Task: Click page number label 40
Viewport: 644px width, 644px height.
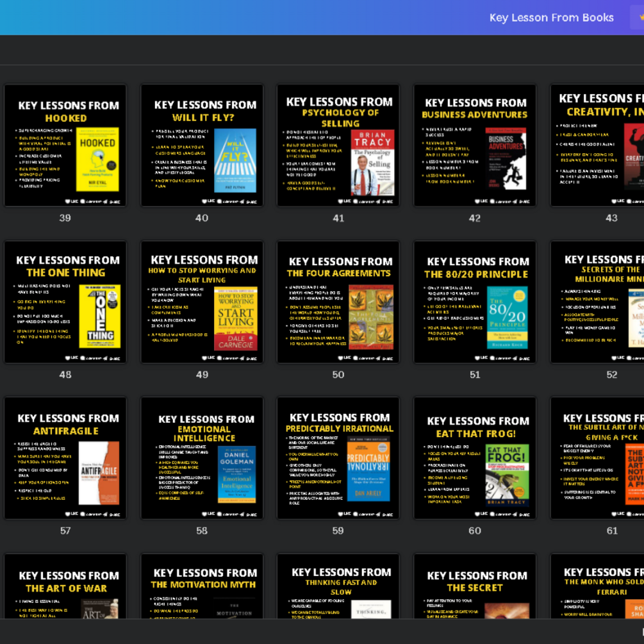Action: pyautogui.click(x=202, y=218)
